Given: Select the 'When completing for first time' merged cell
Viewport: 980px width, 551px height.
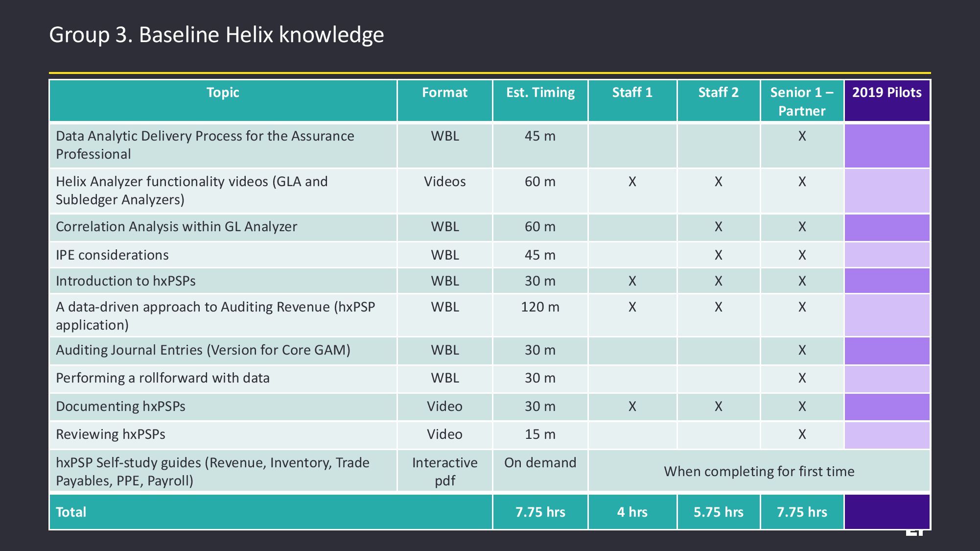Looking at the screenshot, I should coord(759,471).
